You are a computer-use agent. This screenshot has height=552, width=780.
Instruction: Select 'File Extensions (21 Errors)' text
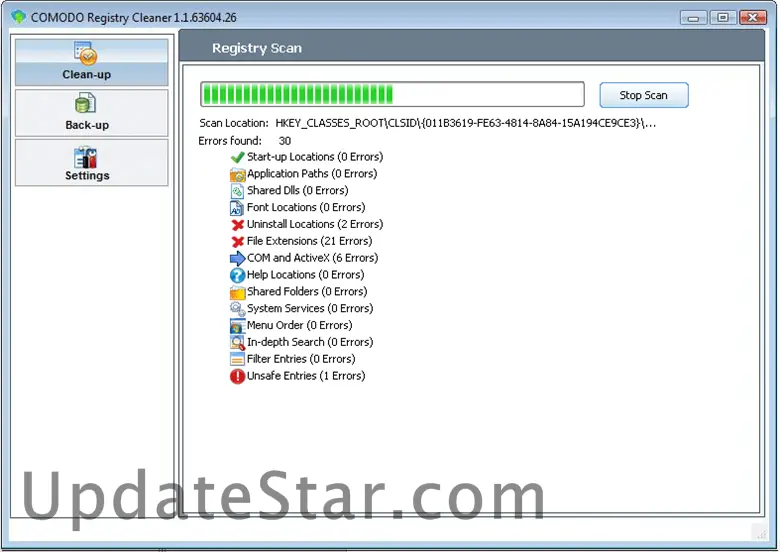[x=309, y=242]
